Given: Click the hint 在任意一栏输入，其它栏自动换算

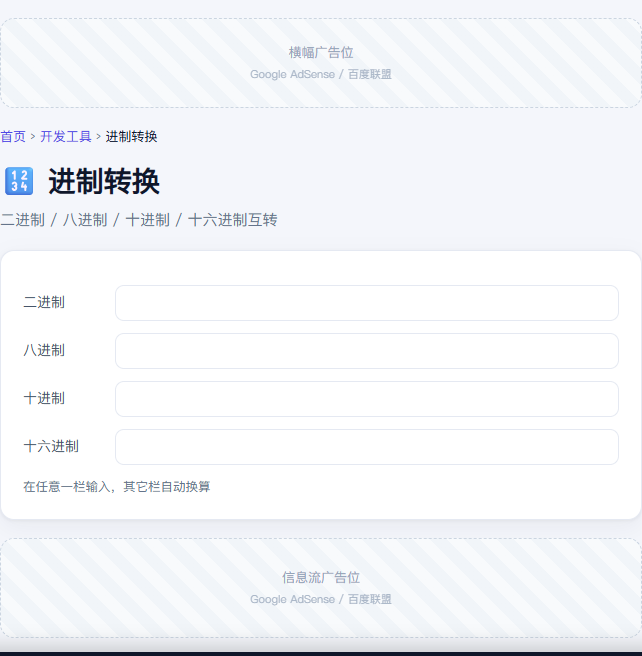Looking at the screenshot, I should coord(117,487).
